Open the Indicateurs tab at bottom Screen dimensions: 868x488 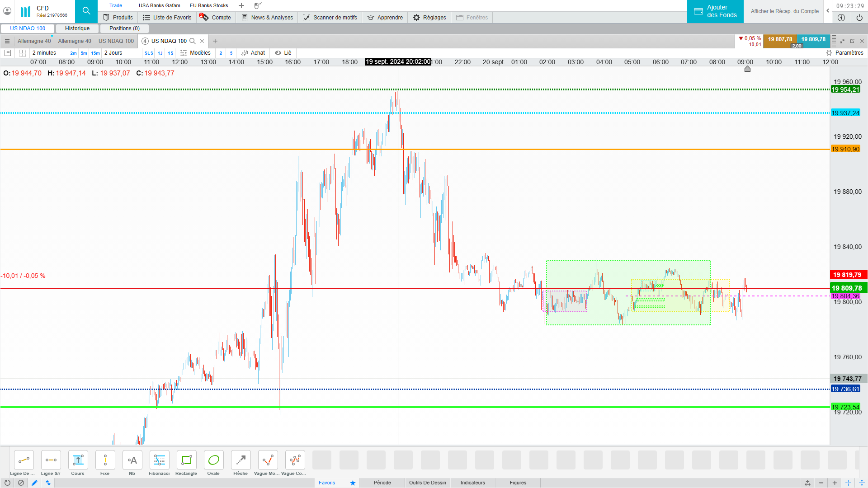[472, 483]
